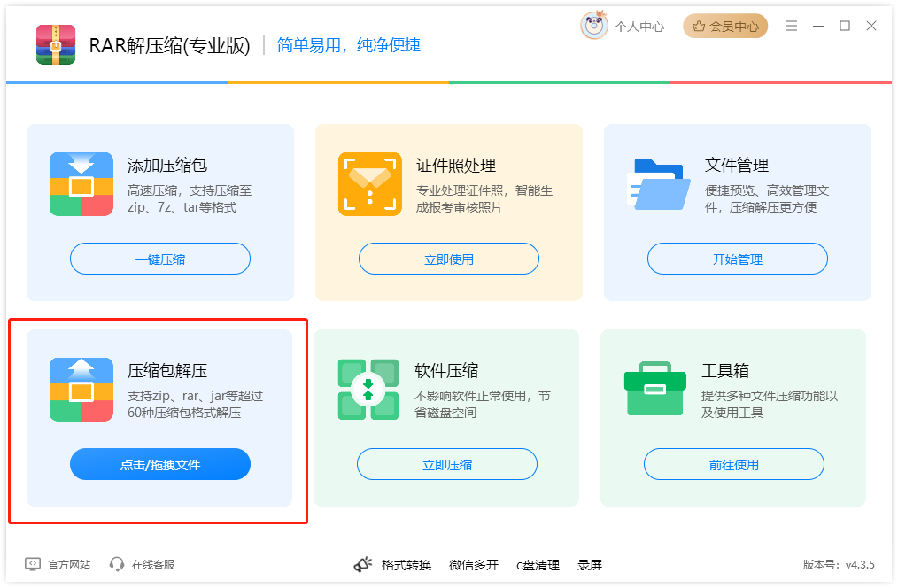Viewport: 898px width, 588px height.
Task: Open the hamburger menu in title bar
Action: (x=792, y=26)
